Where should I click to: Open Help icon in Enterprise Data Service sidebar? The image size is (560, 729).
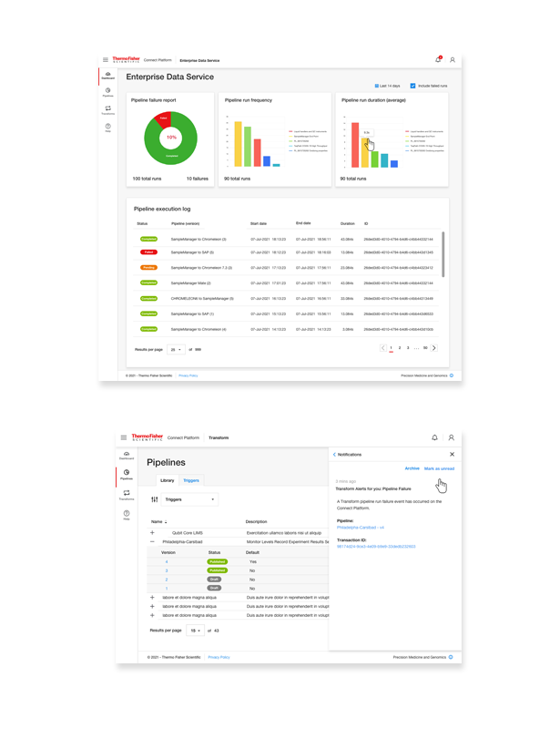tap(107, 128)
